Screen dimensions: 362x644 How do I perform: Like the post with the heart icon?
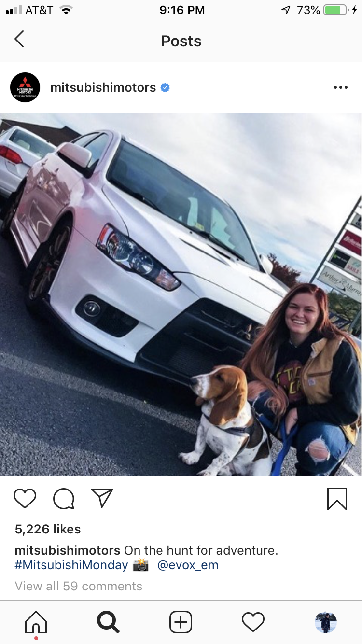pos(25,498)
